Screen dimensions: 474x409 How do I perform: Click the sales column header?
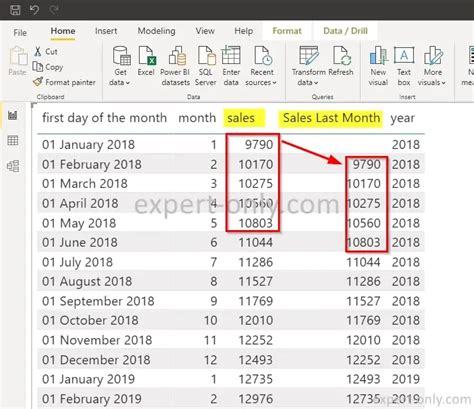[x=241, y=118]
